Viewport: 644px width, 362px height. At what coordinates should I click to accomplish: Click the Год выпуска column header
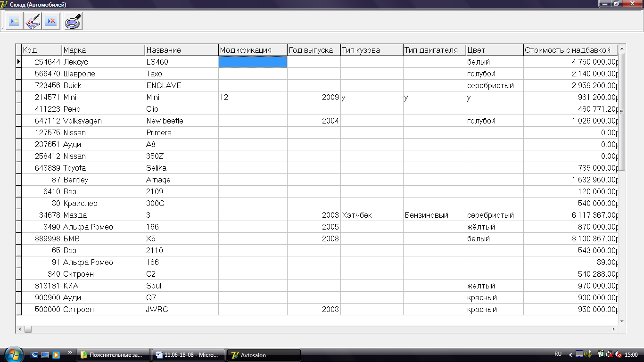(x=314, y=50)
